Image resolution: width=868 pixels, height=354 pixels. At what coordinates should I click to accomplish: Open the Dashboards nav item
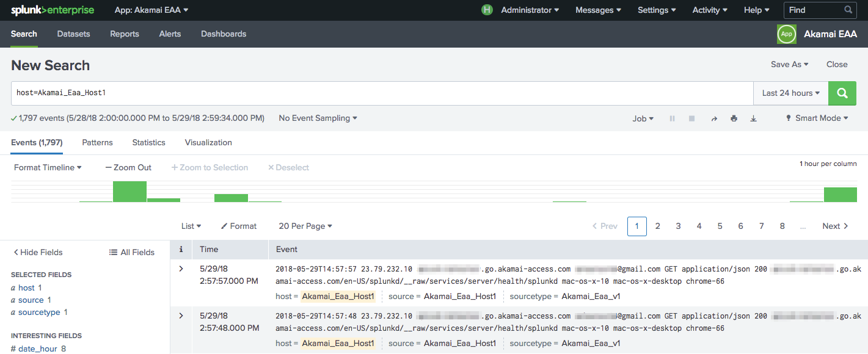(x=224, y=34)
